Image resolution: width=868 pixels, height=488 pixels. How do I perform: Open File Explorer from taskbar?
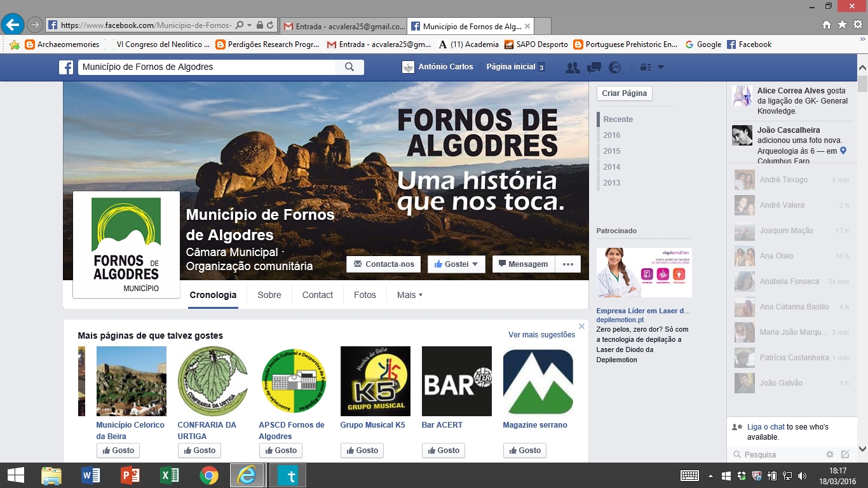click(51, 475)
